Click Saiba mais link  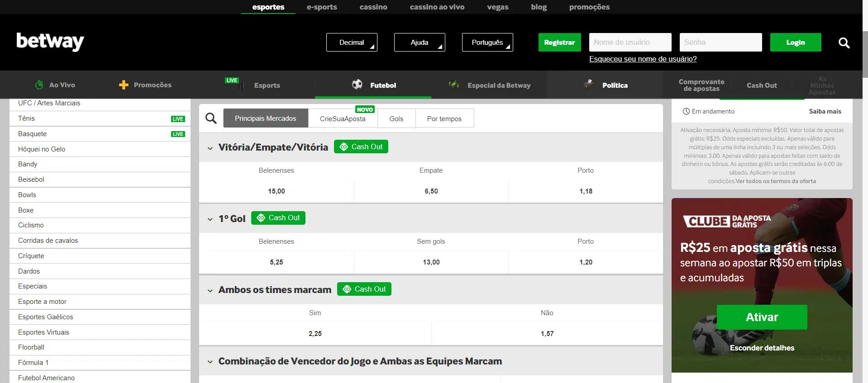(825, 111)
